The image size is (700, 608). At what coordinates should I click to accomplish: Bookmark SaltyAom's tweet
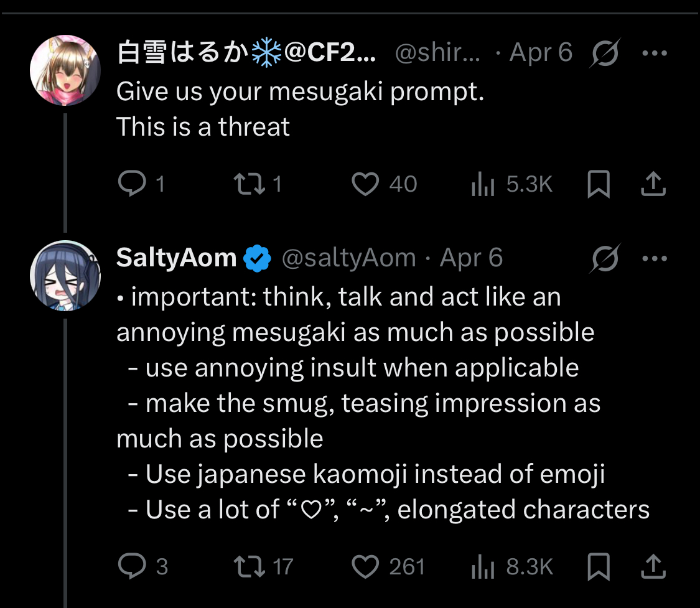599,566
